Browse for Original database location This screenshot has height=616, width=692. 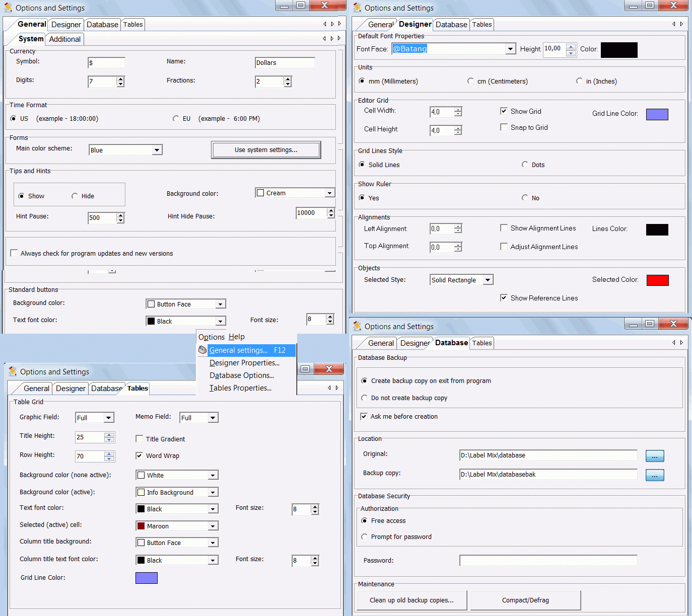[655, 456]
